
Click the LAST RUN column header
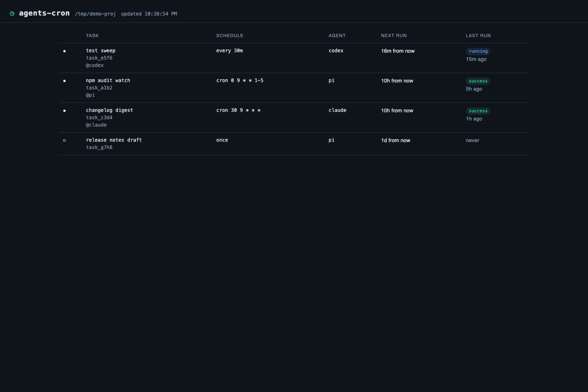479,36
